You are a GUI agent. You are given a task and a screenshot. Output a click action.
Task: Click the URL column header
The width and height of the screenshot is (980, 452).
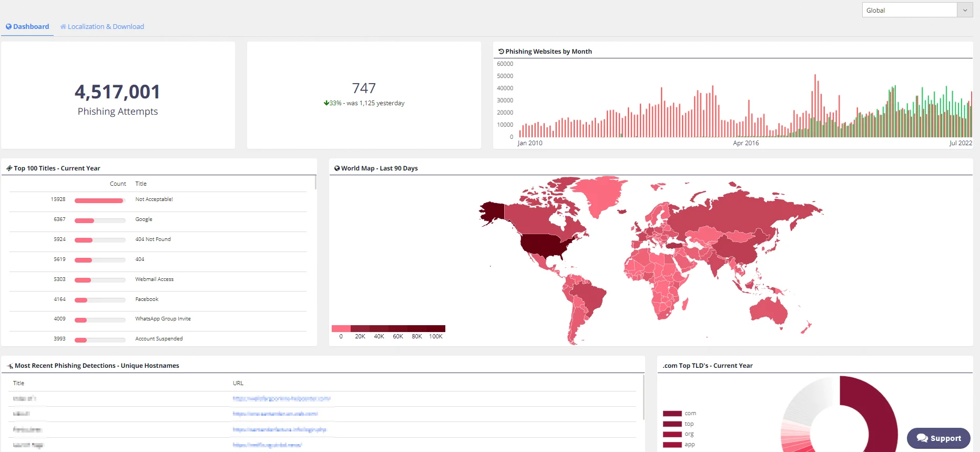point(238,383)
